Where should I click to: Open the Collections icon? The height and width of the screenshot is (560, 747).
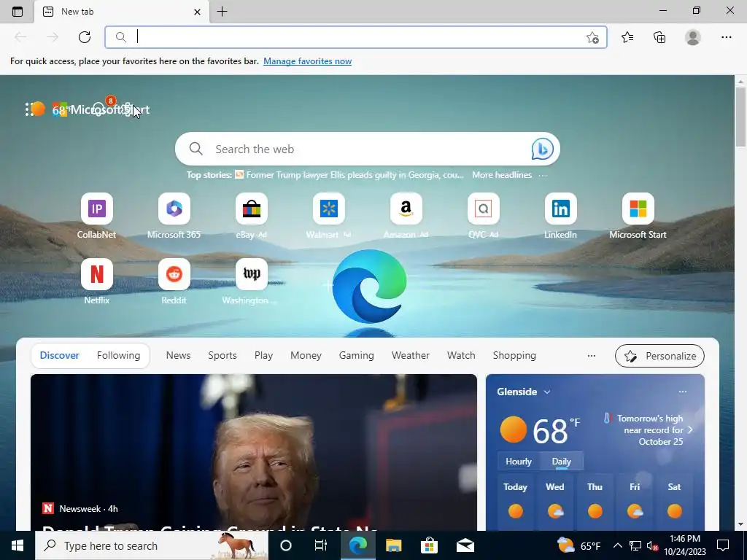pyautogui.click(x=659, y=37)
